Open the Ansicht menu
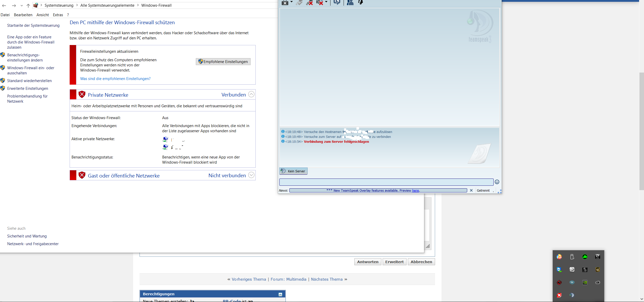This screenshot has width=644, height=302. point(43,15)
